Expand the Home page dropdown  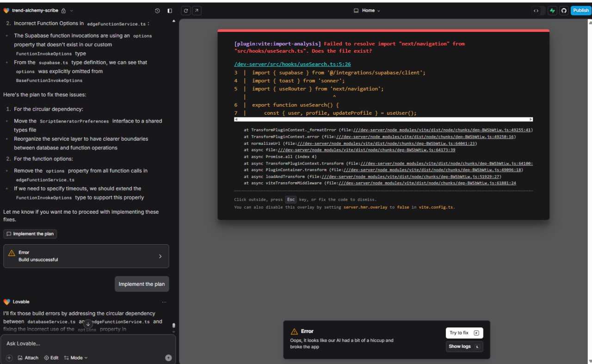coord(367,11)
